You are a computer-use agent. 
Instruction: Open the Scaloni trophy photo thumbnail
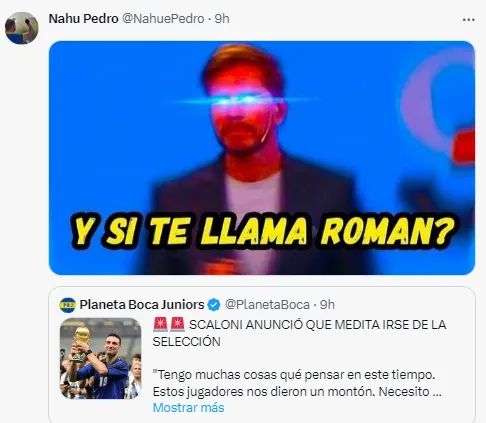click(100, 358)
